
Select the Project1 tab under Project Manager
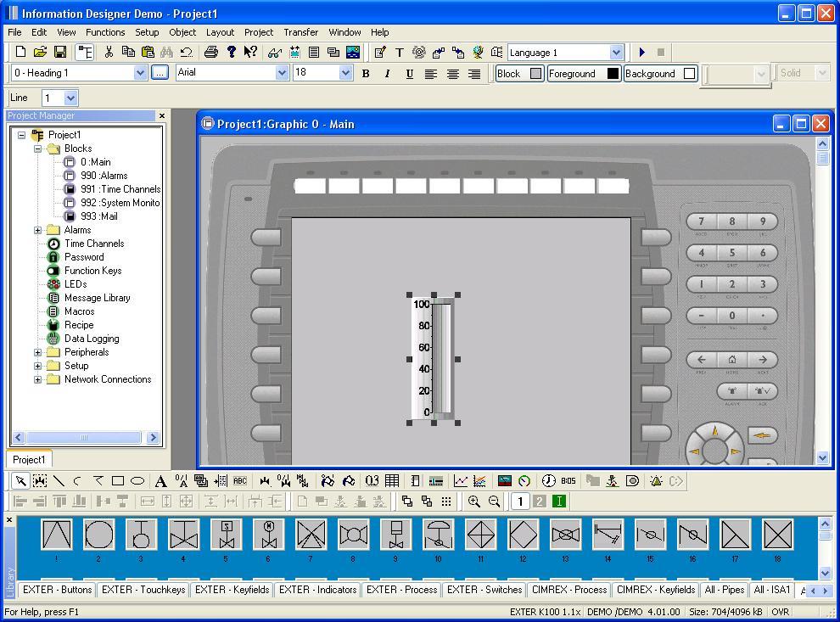29,459
